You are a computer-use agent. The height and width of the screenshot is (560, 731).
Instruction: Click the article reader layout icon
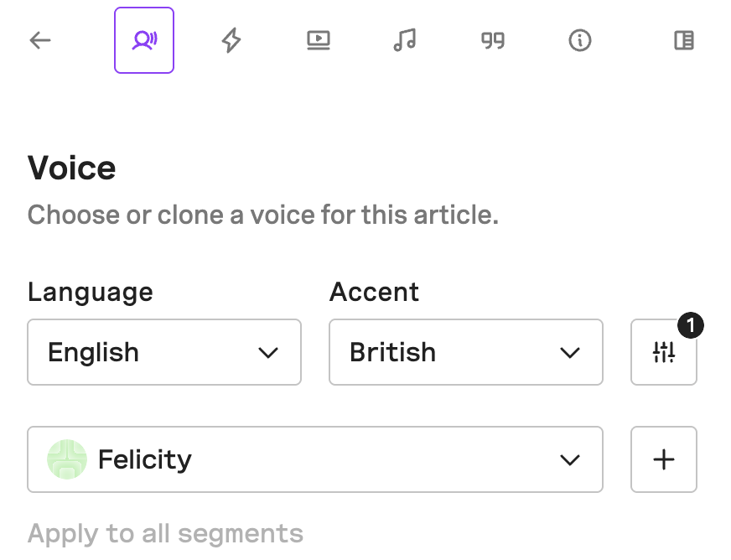[683, 39]
